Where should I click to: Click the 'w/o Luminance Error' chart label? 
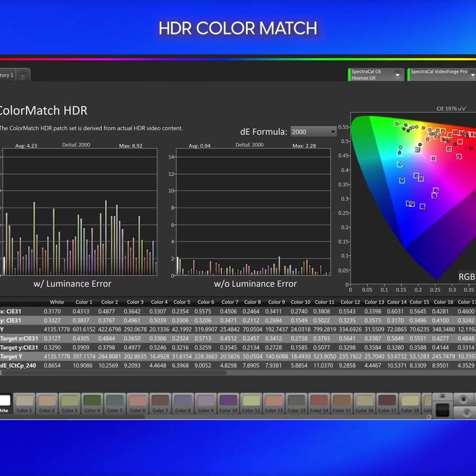point(255,284)
